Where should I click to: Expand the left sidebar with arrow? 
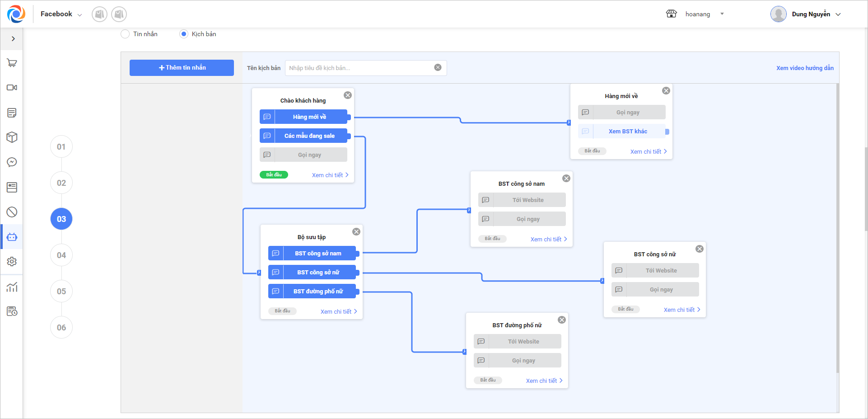13,39
